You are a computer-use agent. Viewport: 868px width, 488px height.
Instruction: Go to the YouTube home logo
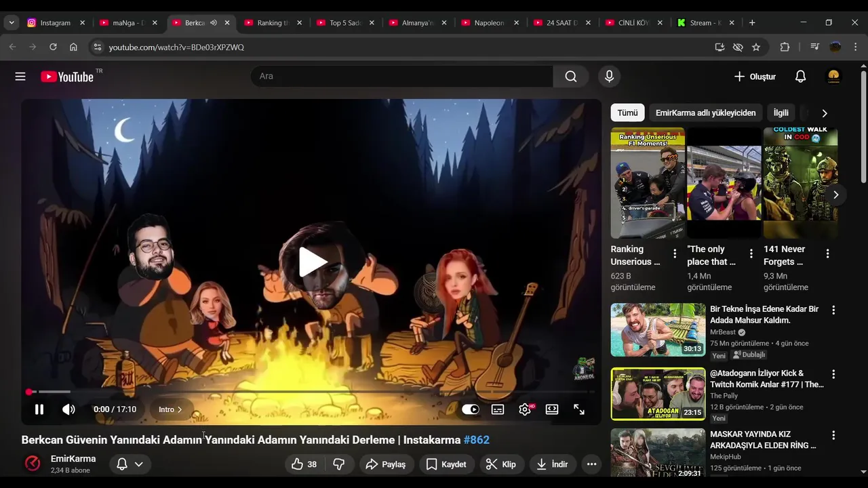pyautogui.click(x=66, y=77)
